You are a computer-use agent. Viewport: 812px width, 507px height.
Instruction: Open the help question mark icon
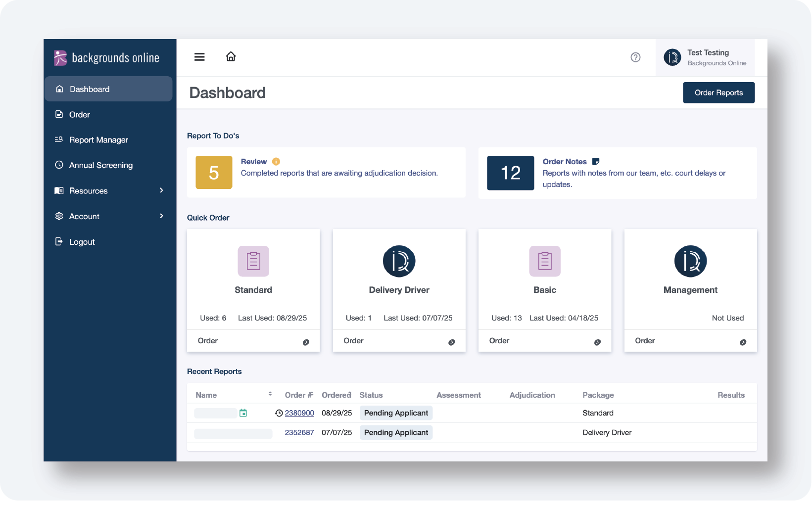pos(635,57)
